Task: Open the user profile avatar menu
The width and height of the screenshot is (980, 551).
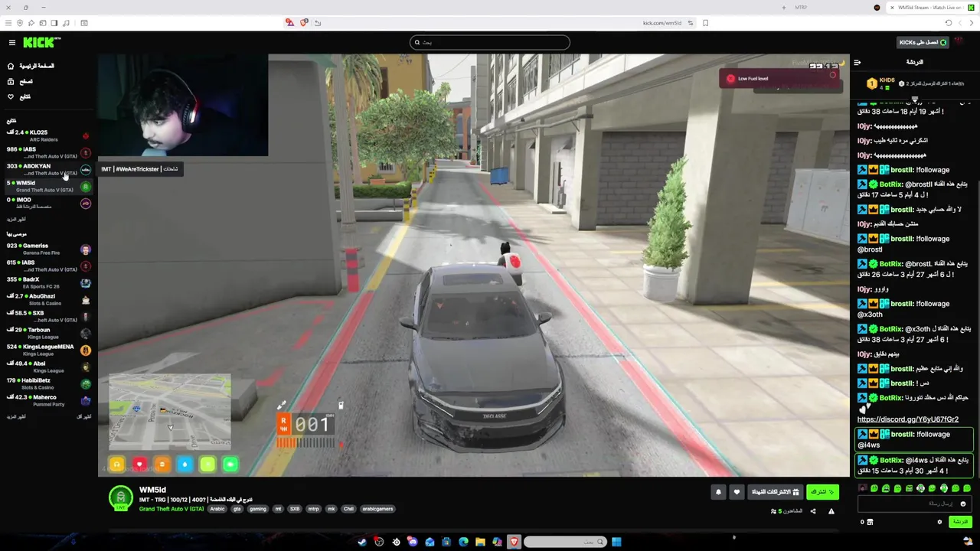Action: (959, 43)
